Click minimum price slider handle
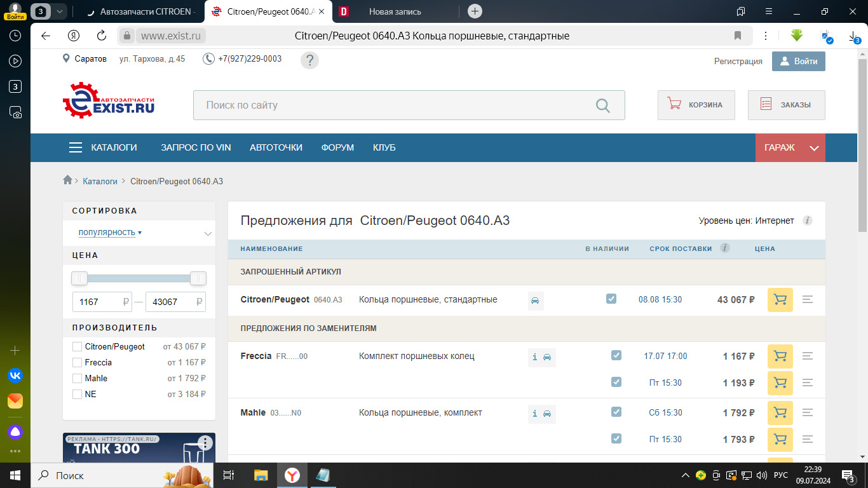 79,278
